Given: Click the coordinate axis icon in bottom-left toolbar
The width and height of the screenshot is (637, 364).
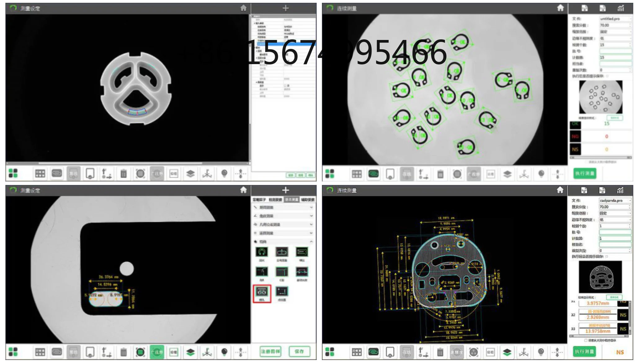Looking at the screenshot, I should coord(207,352).
